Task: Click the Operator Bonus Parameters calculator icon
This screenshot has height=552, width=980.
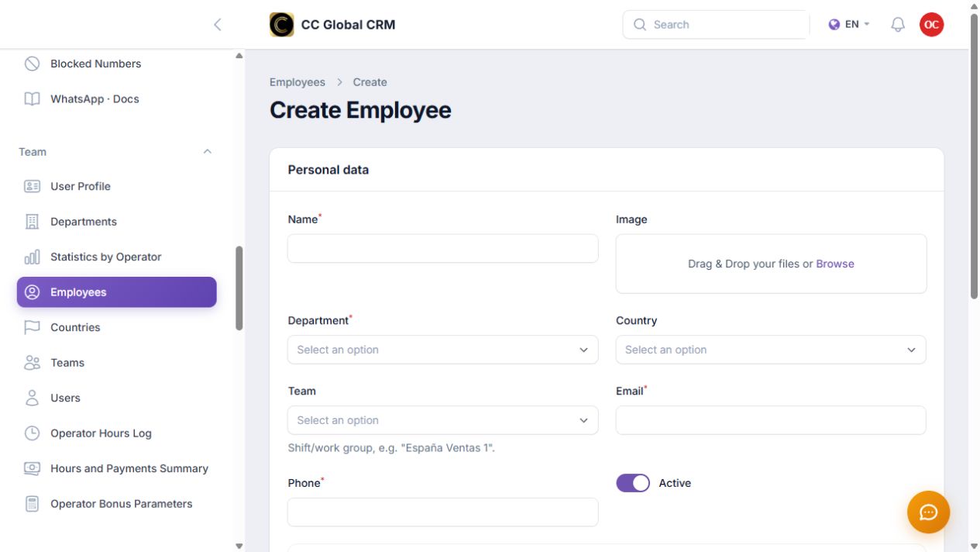Action: click(x=32, y=504)
